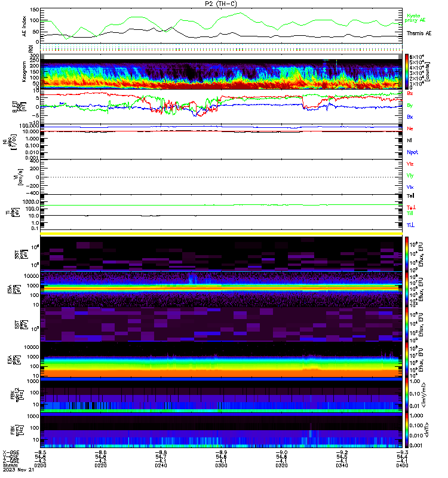
Task: Select the Themis AE legend label
Action: 419,33
